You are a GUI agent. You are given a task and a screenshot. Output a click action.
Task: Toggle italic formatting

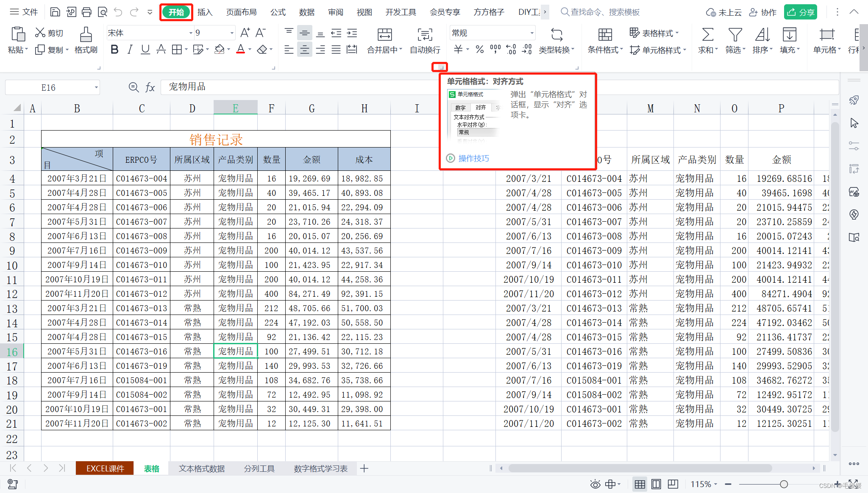(x=130, y=50)
